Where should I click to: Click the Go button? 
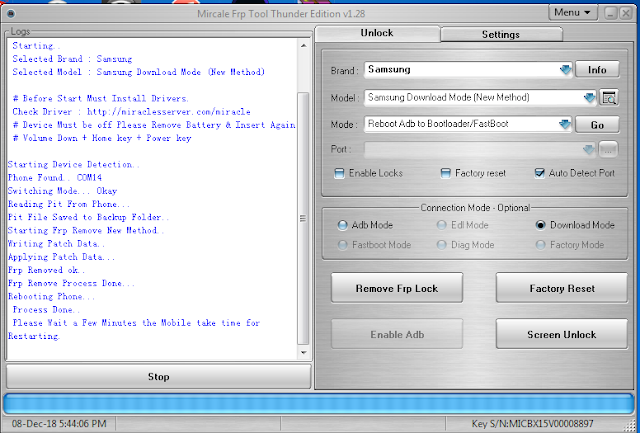[x=597, y=125]
